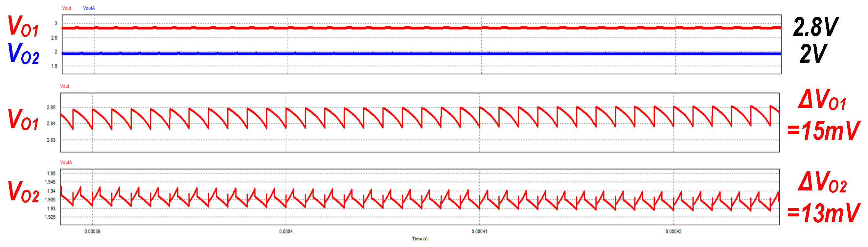Image resolution: width=868 pixels, height=247 pixels.
Task: Click the ΔVO2 =13mV ripple annotation
Action: (823, 198)
